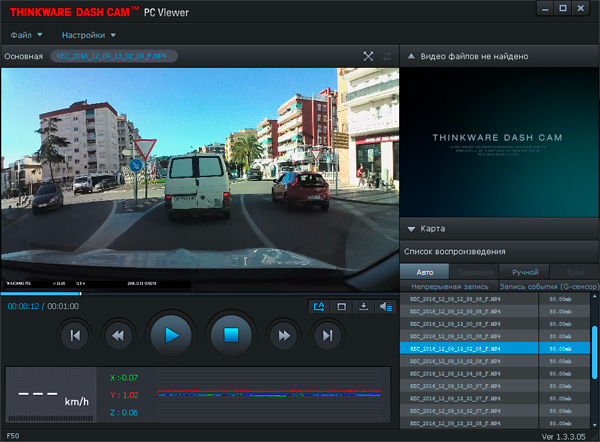Toggle the flip/rotate video button

click(319, 307)
